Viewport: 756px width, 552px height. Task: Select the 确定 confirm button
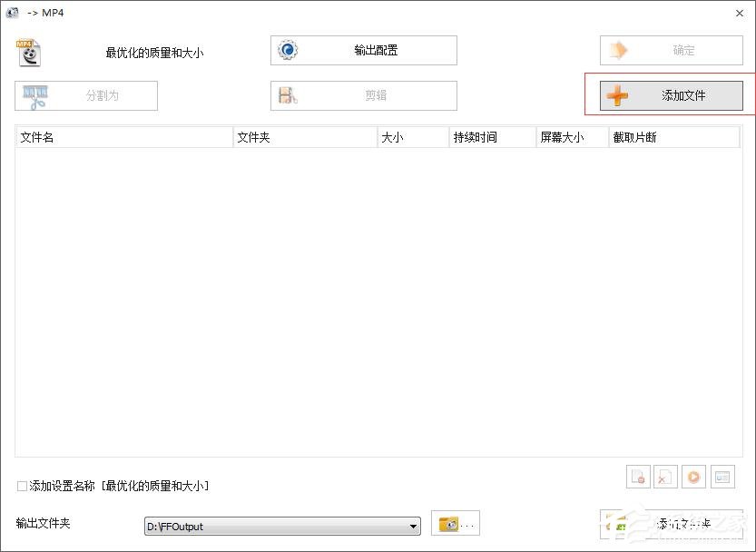pyautogui.click(x=671, y=50)
